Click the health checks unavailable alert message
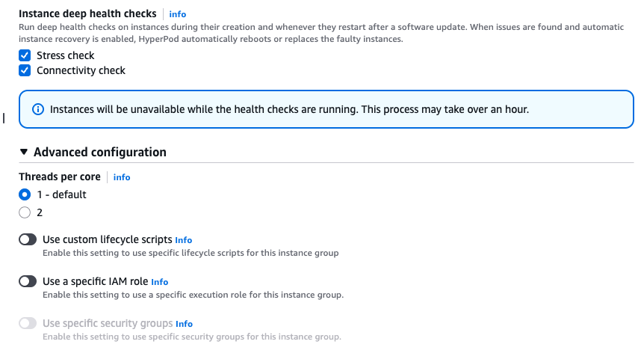 coord(289,110)
